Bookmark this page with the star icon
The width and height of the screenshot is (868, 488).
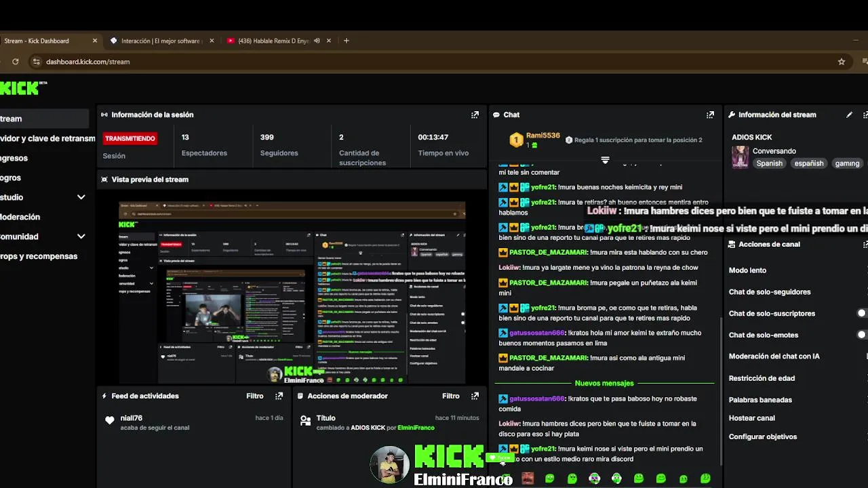click(x=842, y=62)
